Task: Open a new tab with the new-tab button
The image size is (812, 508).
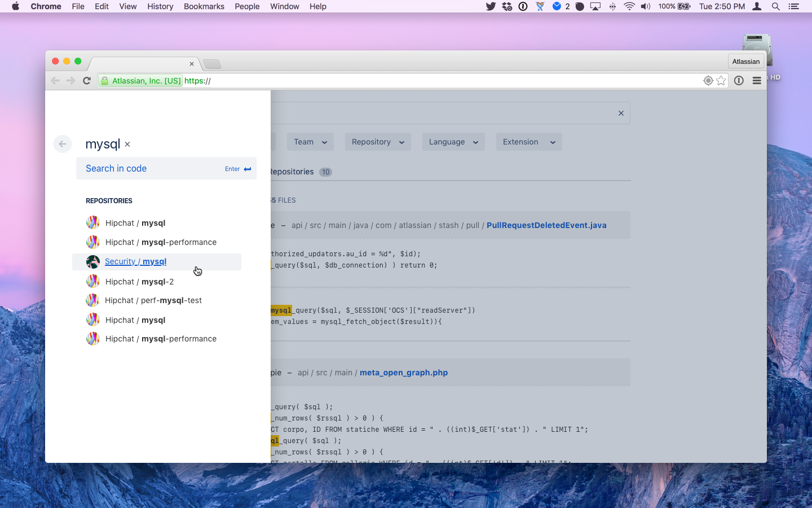Action: pos(212,64)
